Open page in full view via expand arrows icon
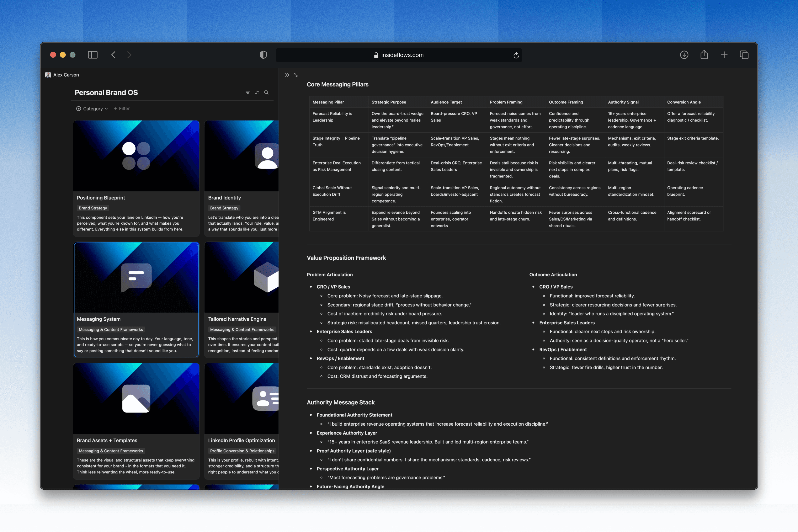Image resolution: width=798 pixels, height=532 pixels. click(x=296, y=75)
